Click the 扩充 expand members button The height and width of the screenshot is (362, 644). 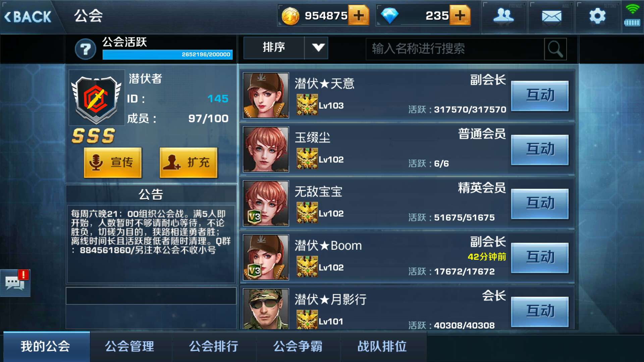click(189, 163)
